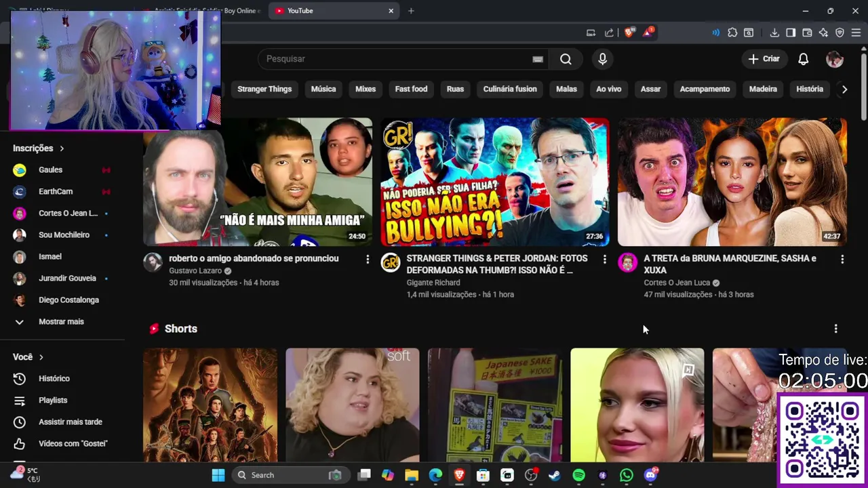
Task: Close the YouTube browser tab
Action: coord(391,11)
